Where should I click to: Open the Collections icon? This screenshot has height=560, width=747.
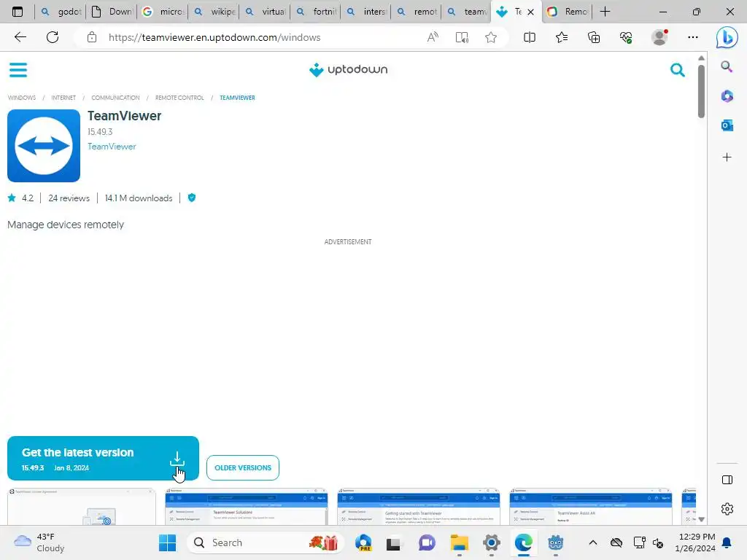point(594,37)
